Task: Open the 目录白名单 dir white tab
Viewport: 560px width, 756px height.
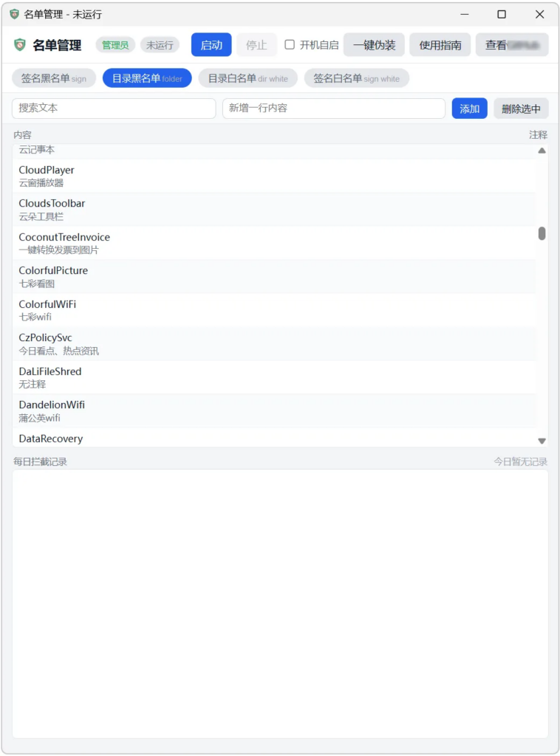Action: (247, 78)
